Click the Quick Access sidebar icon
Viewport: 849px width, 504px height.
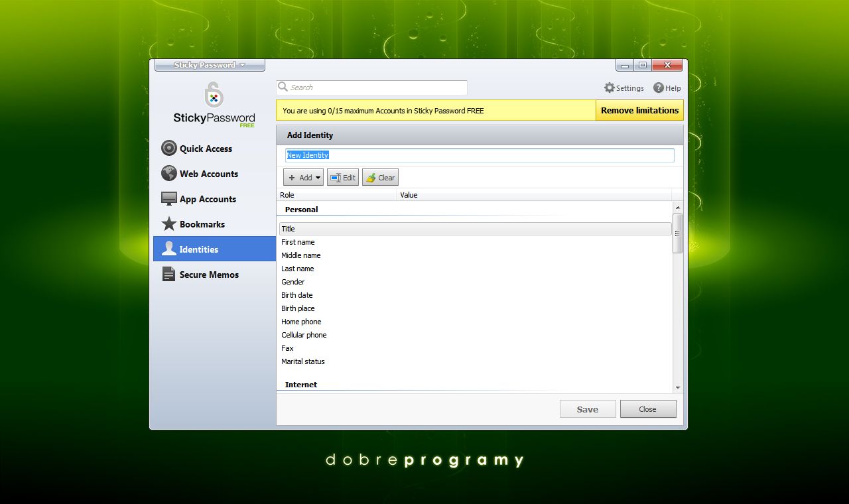[x=169, y=148]
